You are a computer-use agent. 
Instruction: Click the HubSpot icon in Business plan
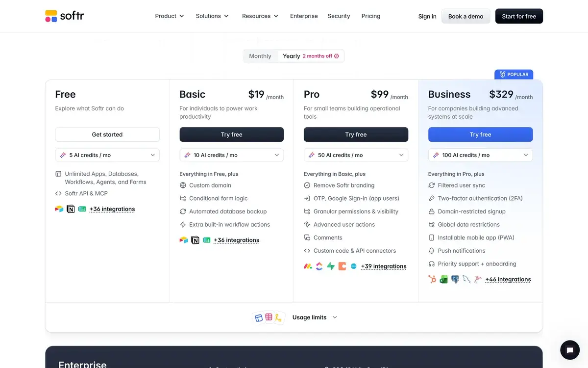click(432, 279)
